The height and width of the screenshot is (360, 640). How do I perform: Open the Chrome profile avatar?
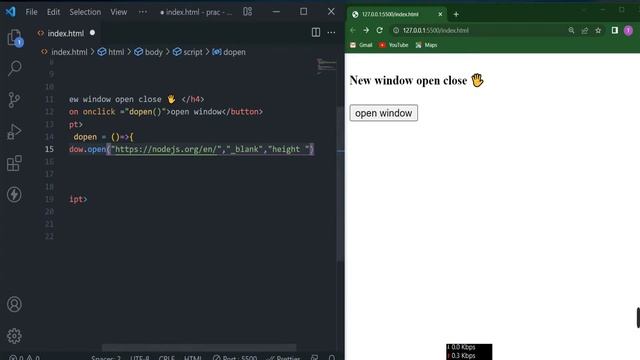click(x=628, y=30)
